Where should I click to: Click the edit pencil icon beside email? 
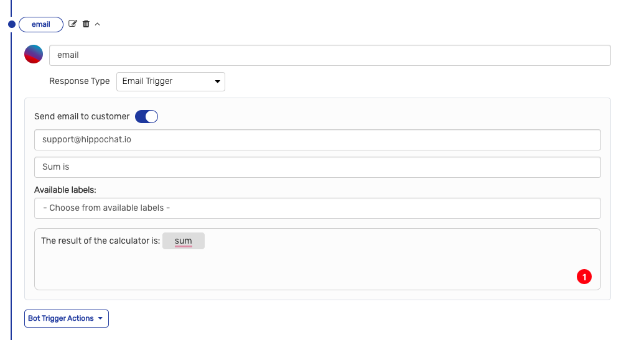(73, 24)
